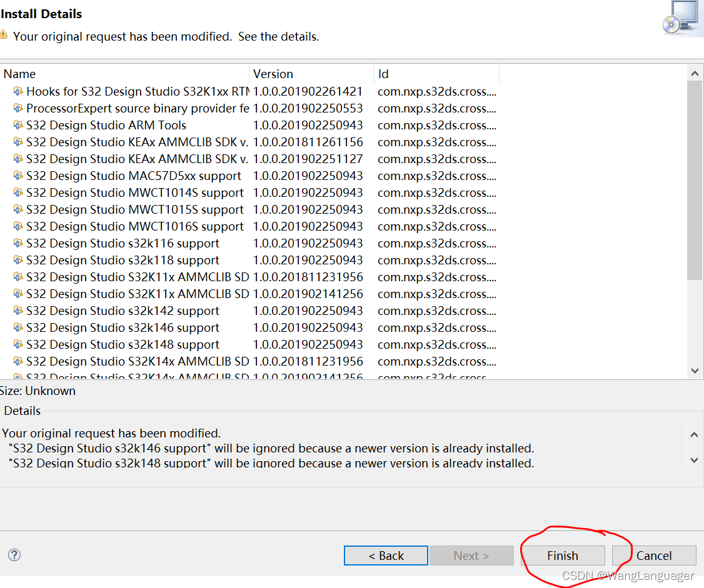
Task: Click the icon beside s32k116 support
Action: coord(18,243)
